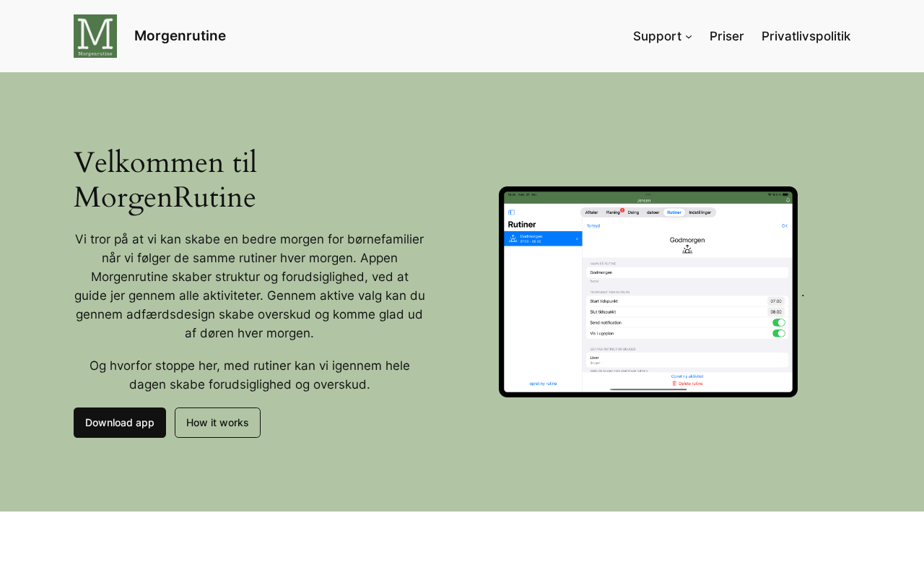Click the How it works button

coord(217,423)
